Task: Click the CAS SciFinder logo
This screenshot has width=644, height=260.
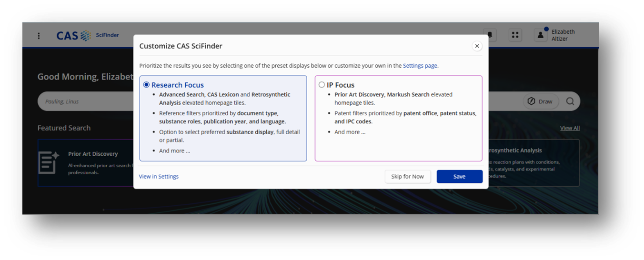Action: (x=88, y=36)
